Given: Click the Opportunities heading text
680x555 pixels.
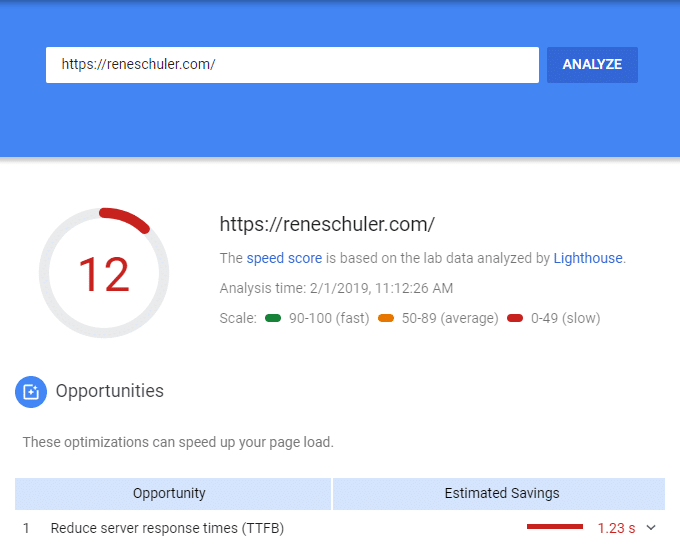Looking at the screenshot, I should click(110, 391).
